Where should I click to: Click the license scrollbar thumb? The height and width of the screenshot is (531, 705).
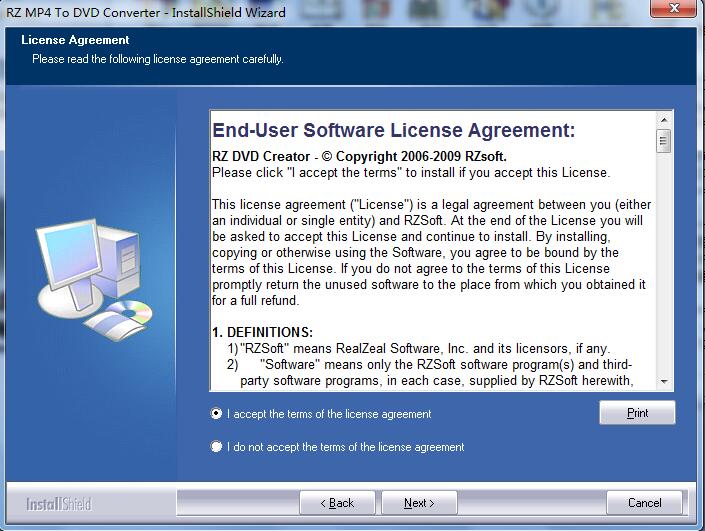[x=664, y=141]
